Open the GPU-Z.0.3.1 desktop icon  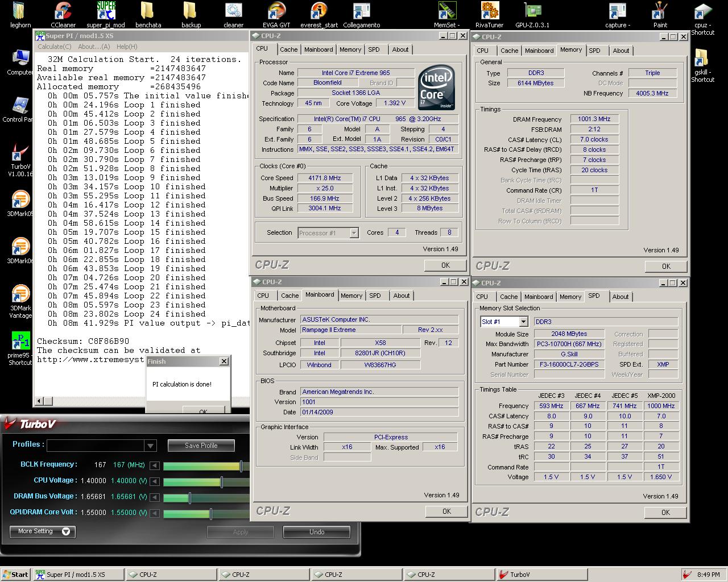pos(532,14)
